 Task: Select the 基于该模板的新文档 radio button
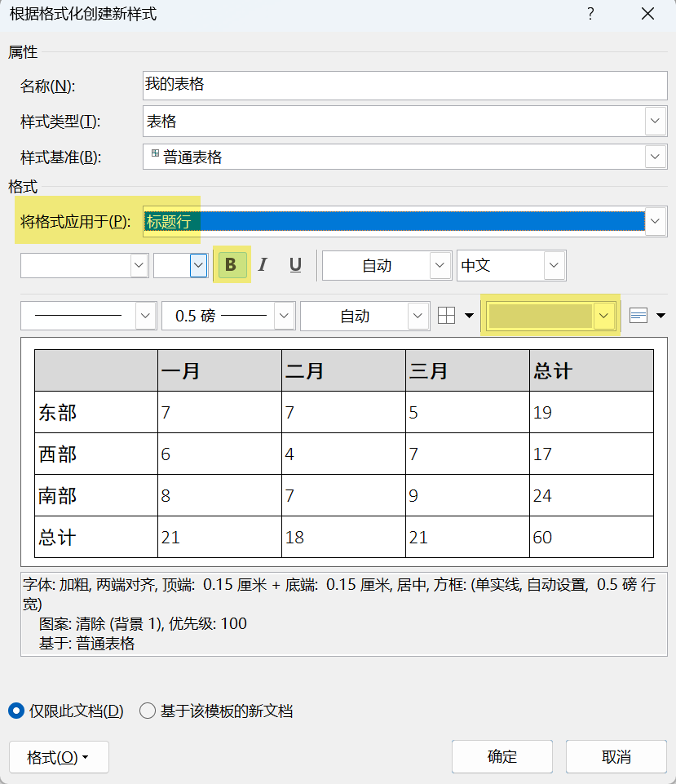coord(148,711)
